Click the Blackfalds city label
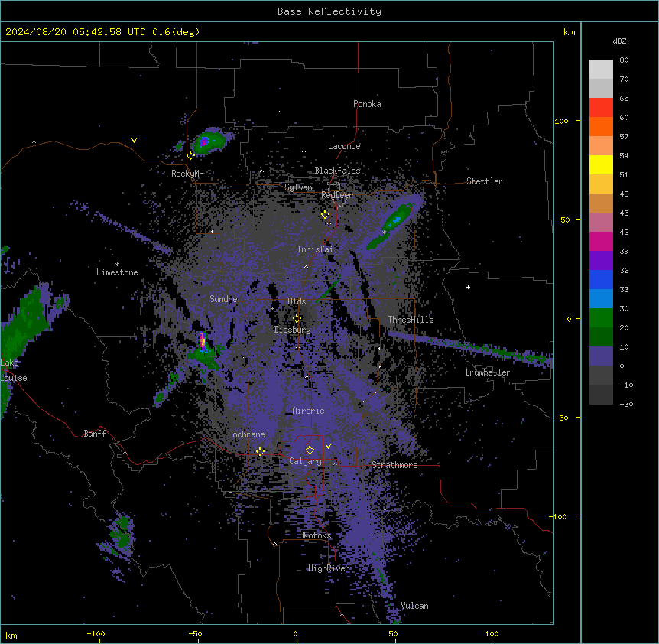This screenshot has width=659, height=644. click(x=337, y=171)
